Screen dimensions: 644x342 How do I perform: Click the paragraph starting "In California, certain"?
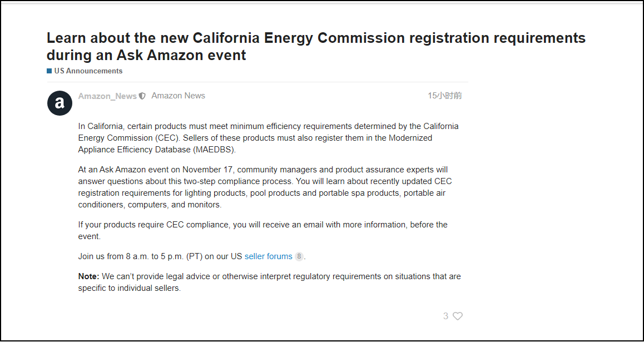pos(268,138)
